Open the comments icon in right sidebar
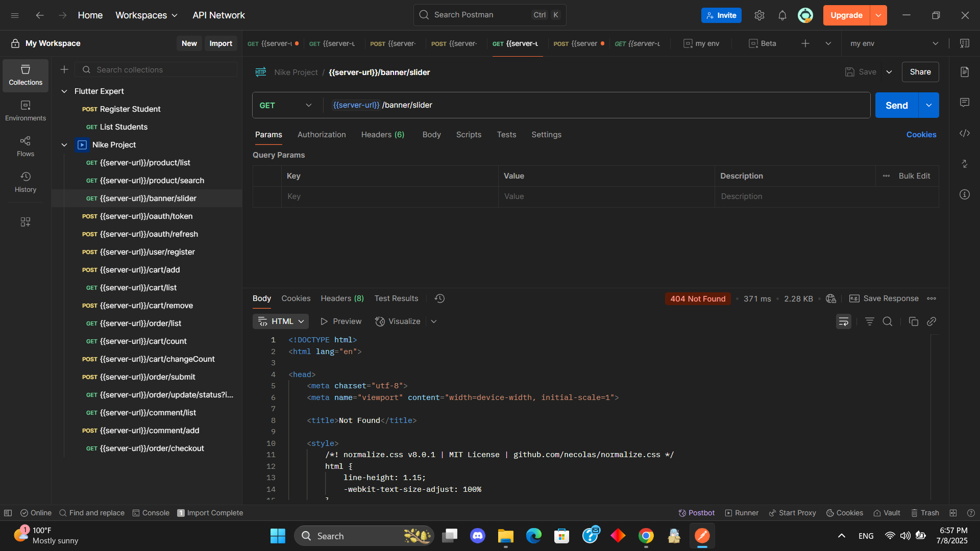This screenshot has height=551, width=980. 965,103
